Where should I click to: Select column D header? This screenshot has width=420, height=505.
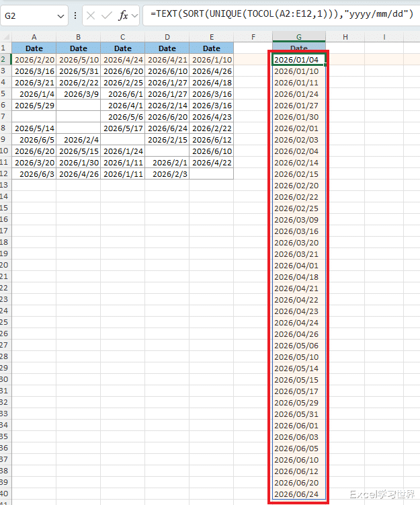point(167,37)
